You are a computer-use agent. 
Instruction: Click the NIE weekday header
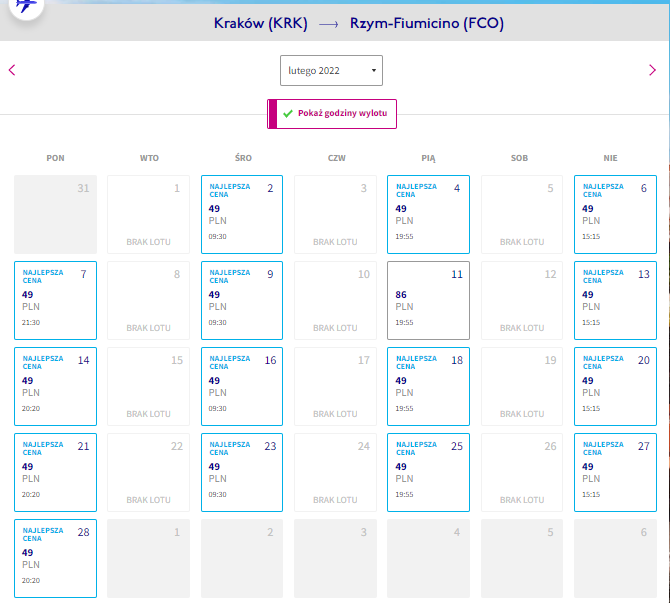coord(610,158)
